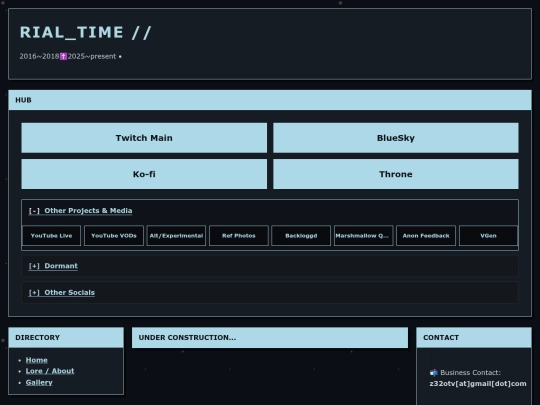
Task: Click the HUB section header
Action: click(270, 100)
